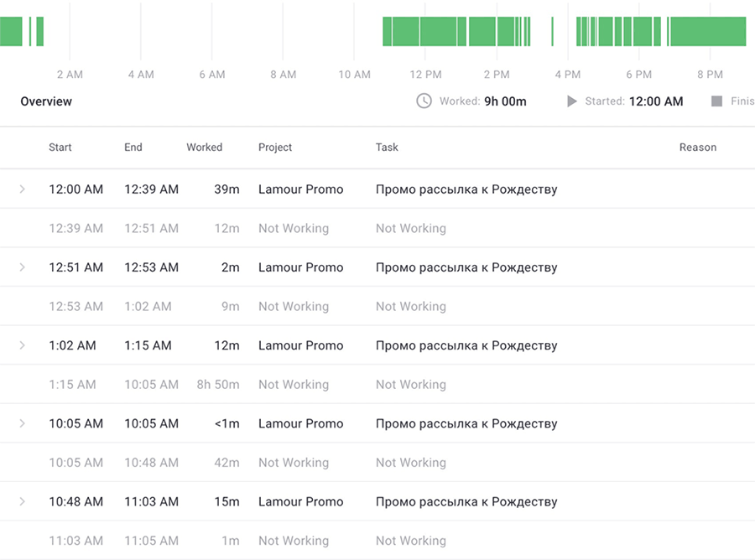The width and height of the screenshot is (755, 560).
Task: Click the play icon beside Started
Action: pos(572,101)
